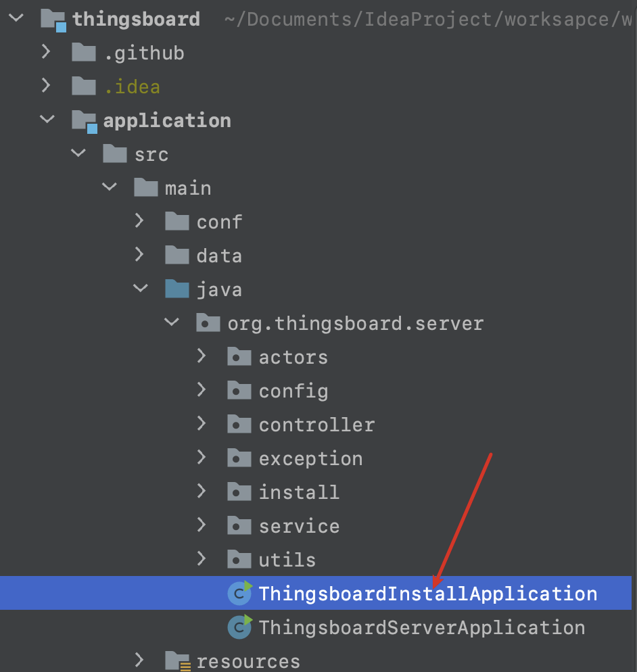
Task: Click the blue java source root icon
Action: [177, 289]
